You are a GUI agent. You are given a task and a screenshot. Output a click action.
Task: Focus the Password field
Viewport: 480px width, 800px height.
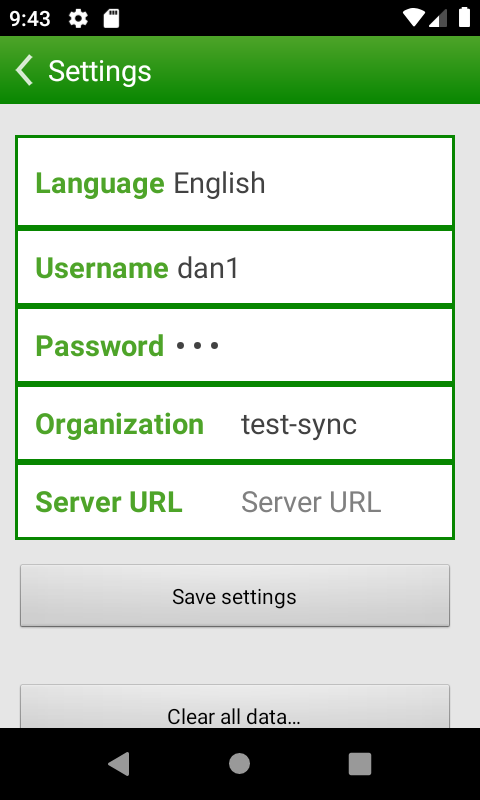[x=235, y=345]
